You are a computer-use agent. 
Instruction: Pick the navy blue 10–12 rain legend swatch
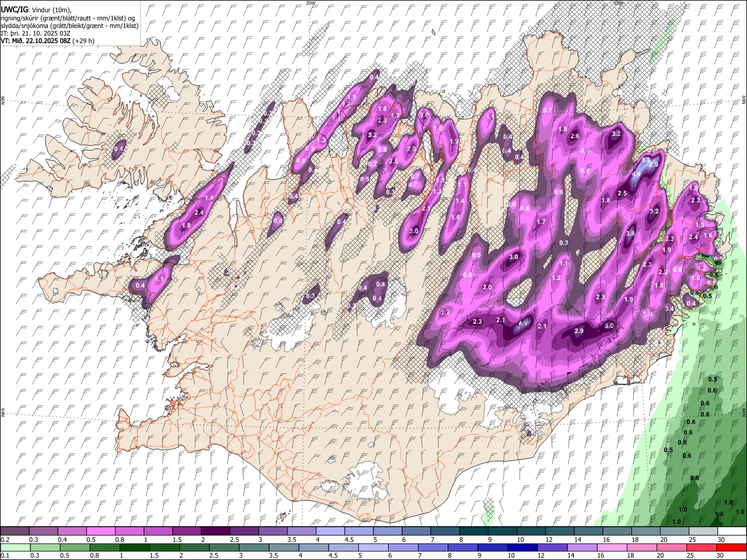[x=523, y=547]
